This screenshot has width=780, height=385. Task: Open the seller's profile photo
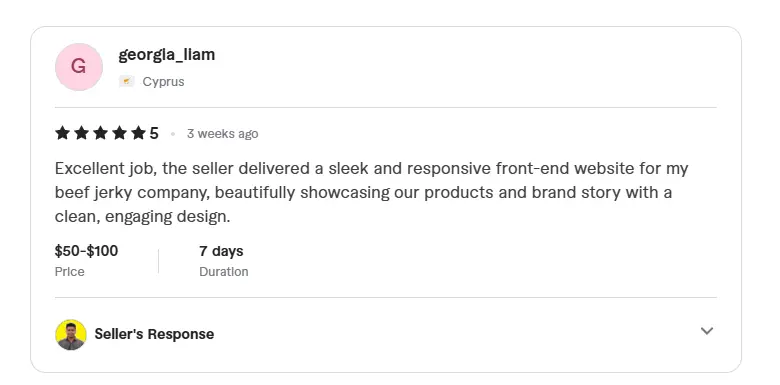pyautogui.click(x=71, y=334)
